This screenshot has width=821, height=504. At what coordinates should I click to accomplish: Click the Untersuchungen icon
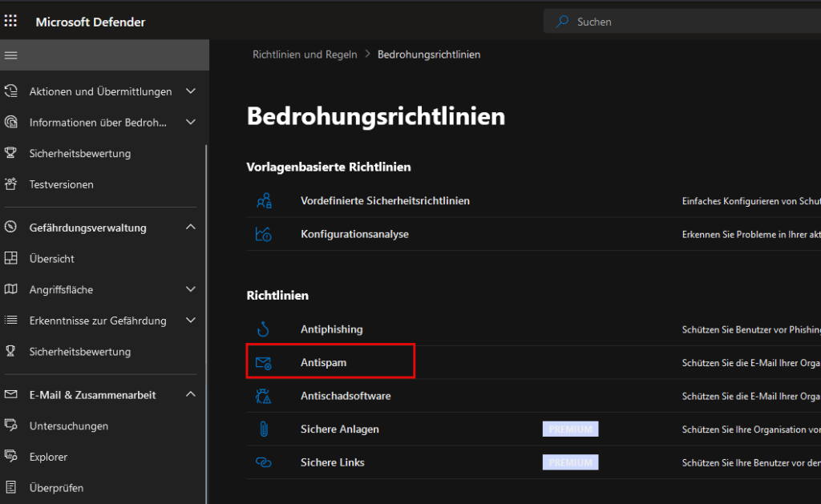(x=10, y=425)
